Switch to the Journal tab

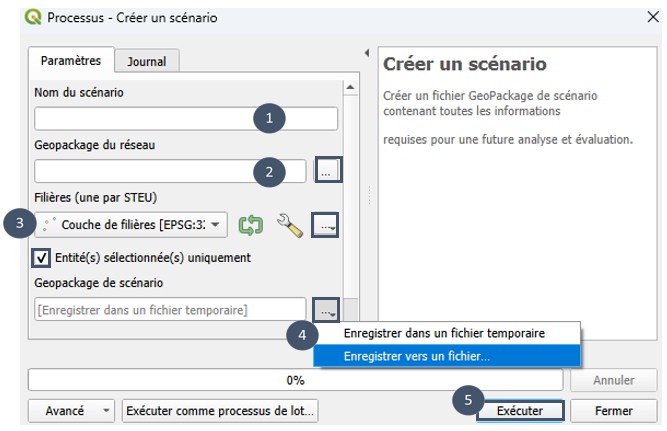coord(147,61)
